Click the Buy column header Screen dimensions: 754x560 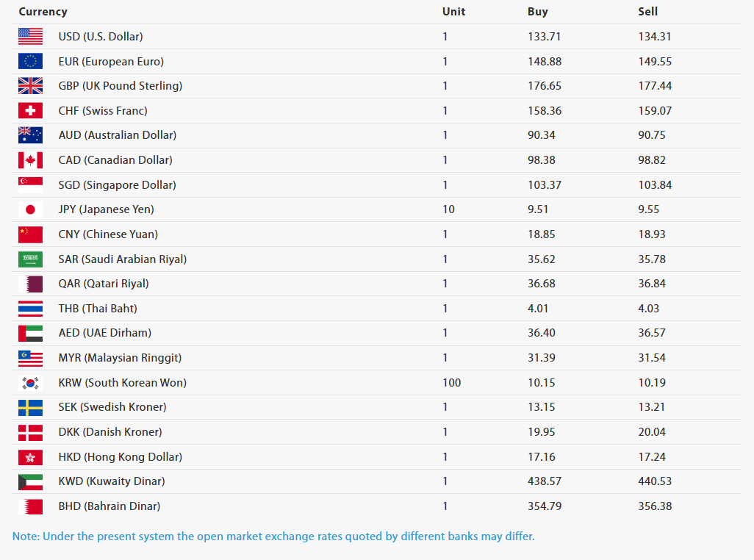pyautogui.click(x=538, y=12)
